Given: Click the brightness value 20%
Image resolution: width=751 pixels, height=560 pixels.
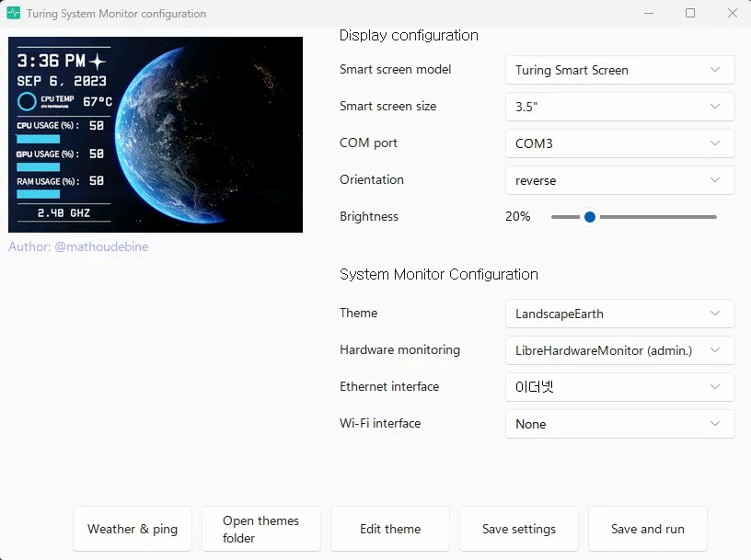Looking at the screenshot, I should (518, 216).
